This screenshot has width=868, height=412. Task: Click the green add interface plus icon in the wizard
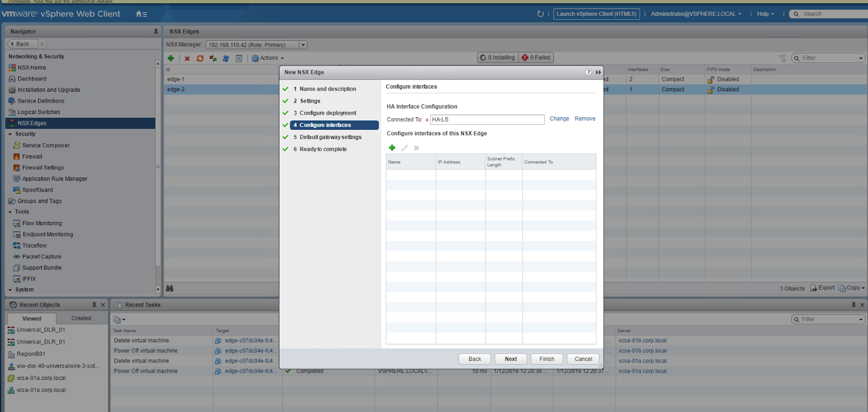[x=392, y=148]
